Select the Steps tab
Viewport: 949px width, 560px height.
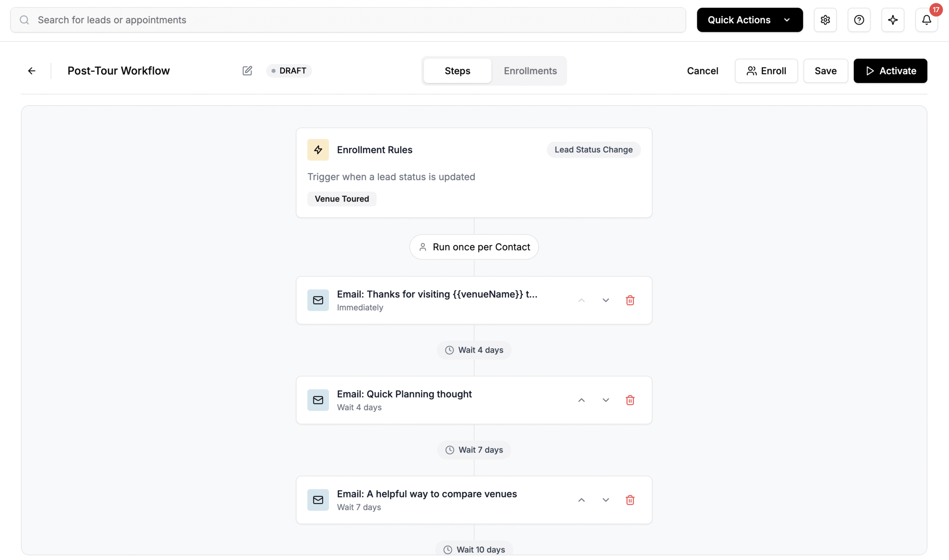pos(457,71)
